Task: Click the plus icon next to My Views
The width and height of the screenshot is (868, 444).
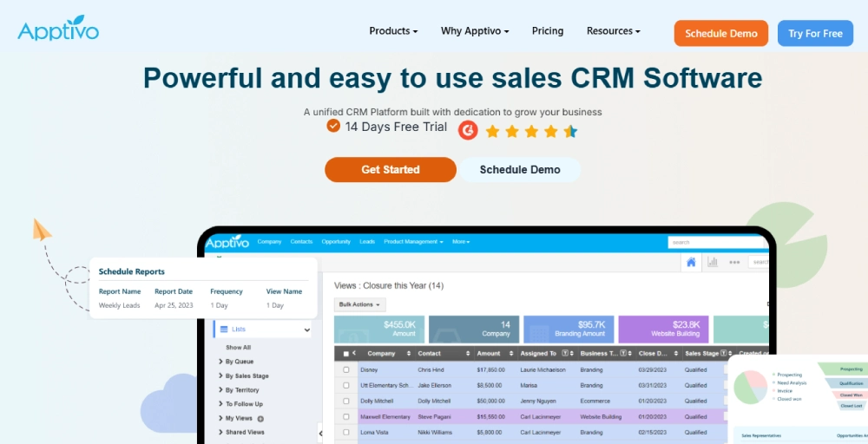Action: click(x=260, y=419)
